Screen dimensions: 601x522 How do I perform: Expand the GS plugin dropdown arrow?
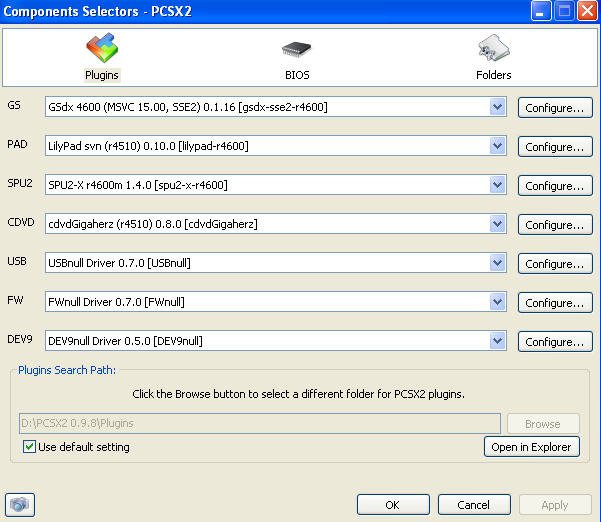[498, 107]
